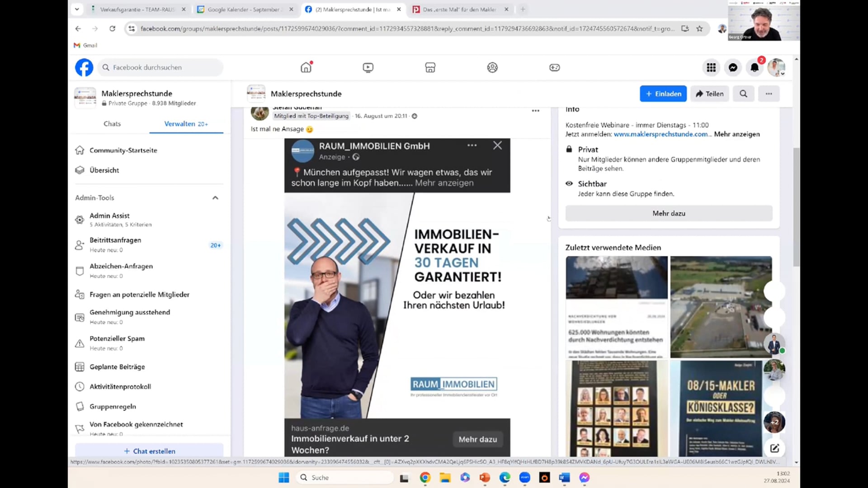Open the ad options dots on RAUM_IMMOBILIEN card
868x488 pixels.
tap(472, 145)
